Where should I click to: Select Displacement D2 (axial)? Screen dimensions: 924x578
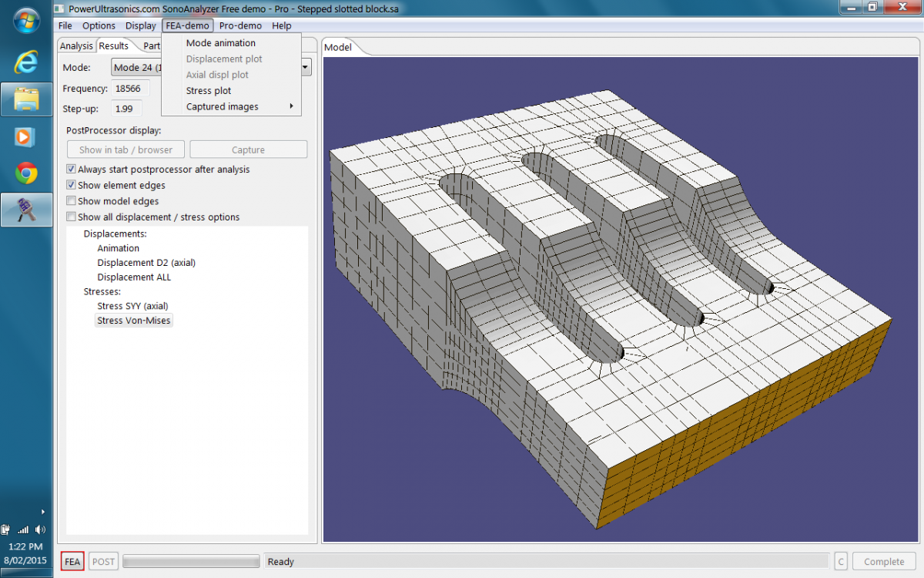146,263
